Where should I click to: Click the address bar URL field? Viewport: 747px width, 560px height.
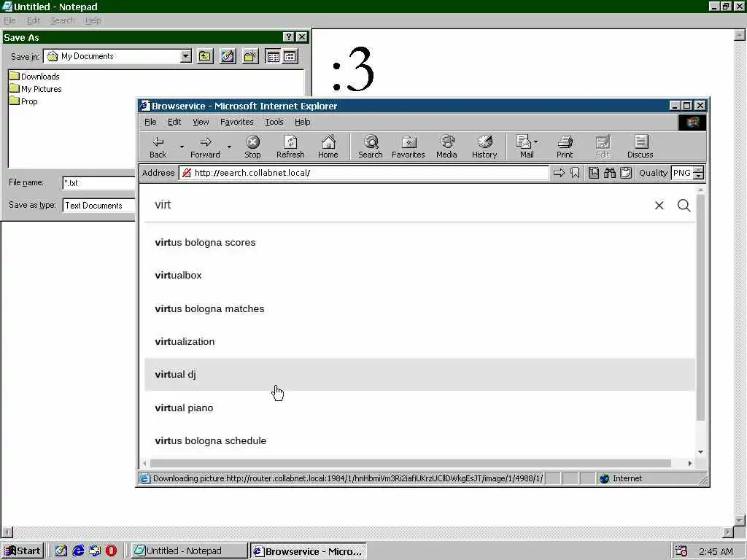364,173
